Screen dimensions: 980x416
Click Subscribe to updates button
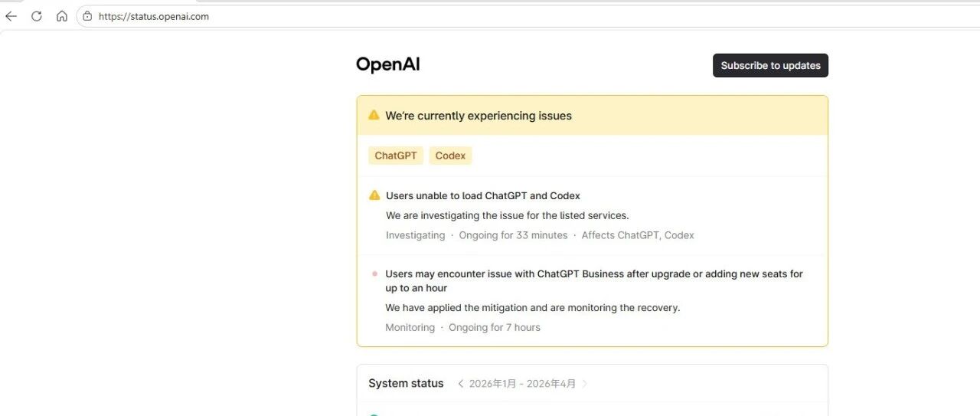(x=770, y=66)
